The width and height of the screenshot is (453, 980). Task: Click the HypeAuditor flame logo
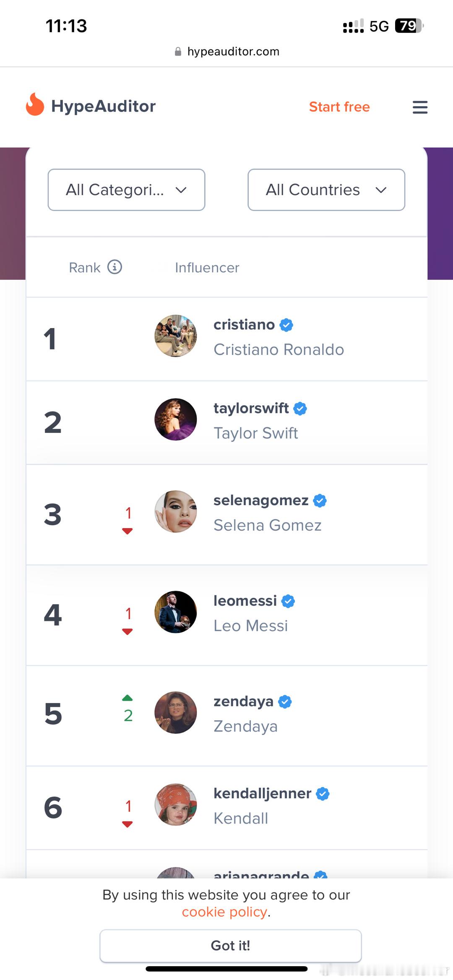(x=35, y=104)
